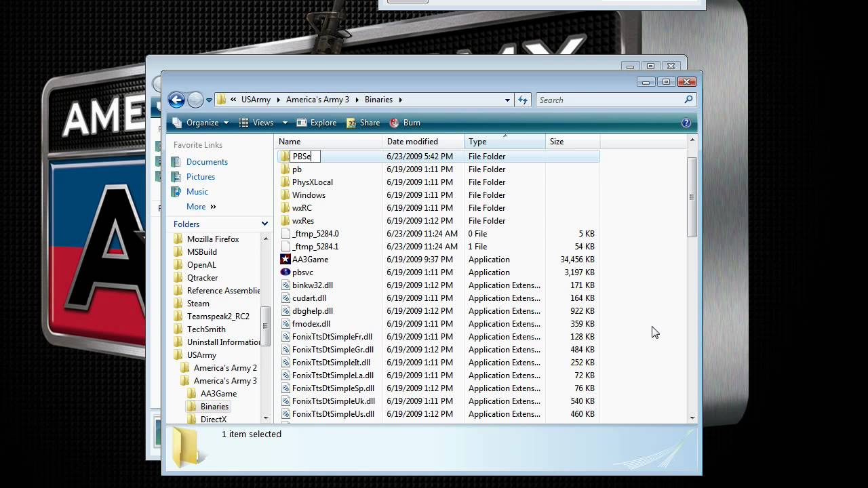Open Pictures favorite link
This screenshot has width=868, height=488.
(x=201, y=177)
